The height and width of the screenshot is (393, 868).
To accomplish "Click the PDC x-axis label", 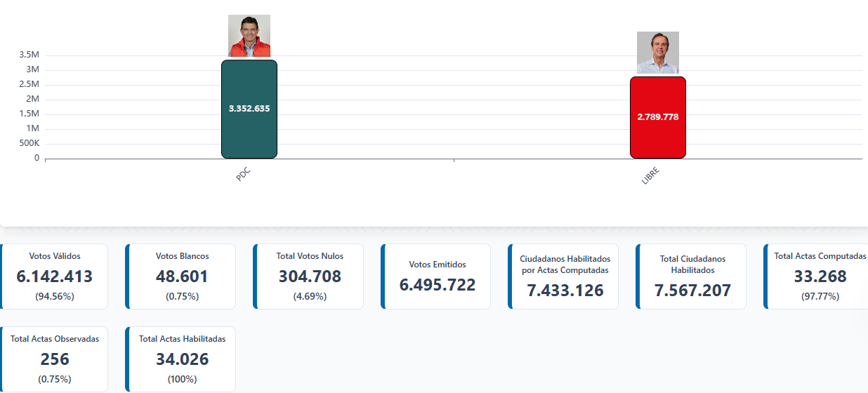I will pyautogui.click(x=244, y=174).
